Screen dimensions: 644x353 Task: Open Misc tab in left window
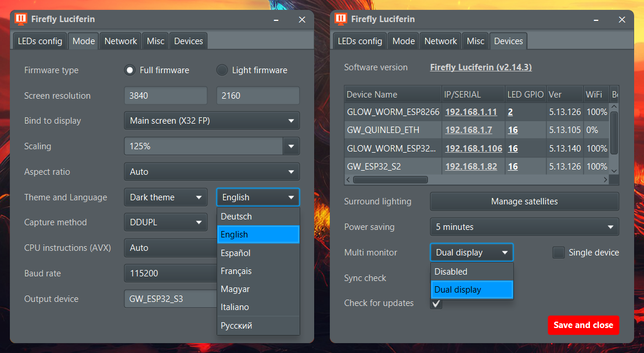pos(155,41)
